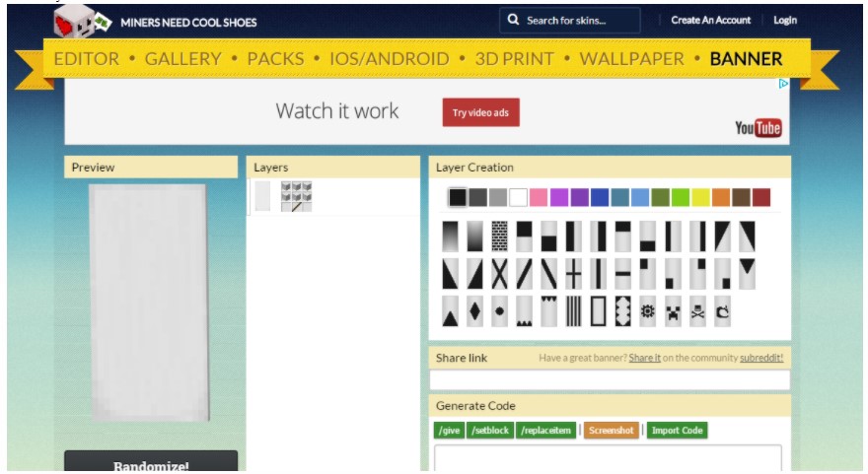Select the white color swatch
The height and width of the screenshot is (474, 868).
518,197
